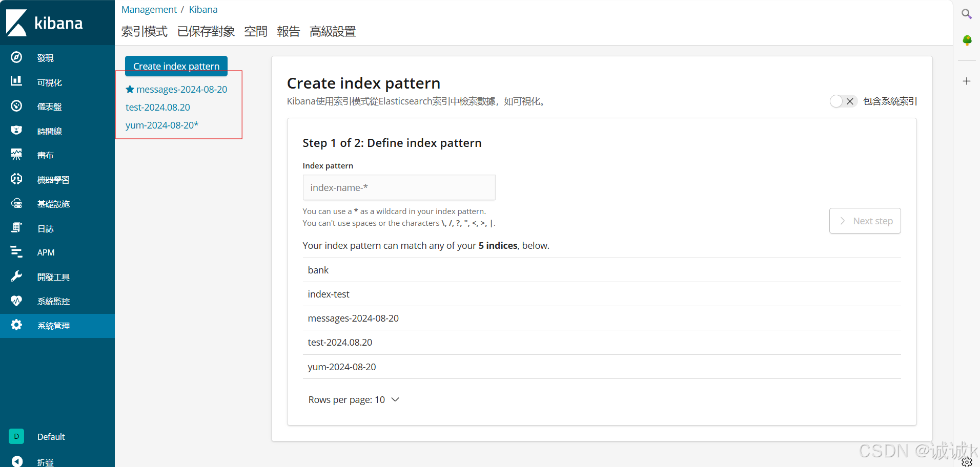Viewport: 980px width, 467px height.
Task: Switch to the 索引模式 tab
Action: [x=145, y=32]
